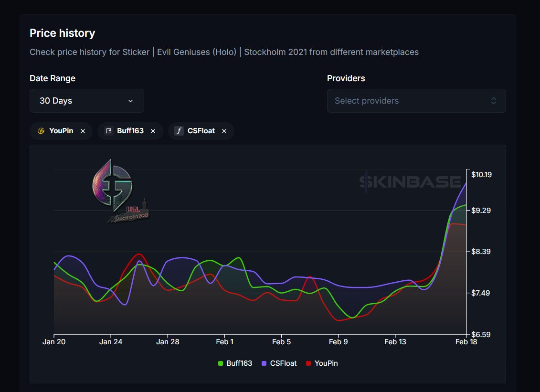Click the Feb 18 axis label

click(466, 341)
